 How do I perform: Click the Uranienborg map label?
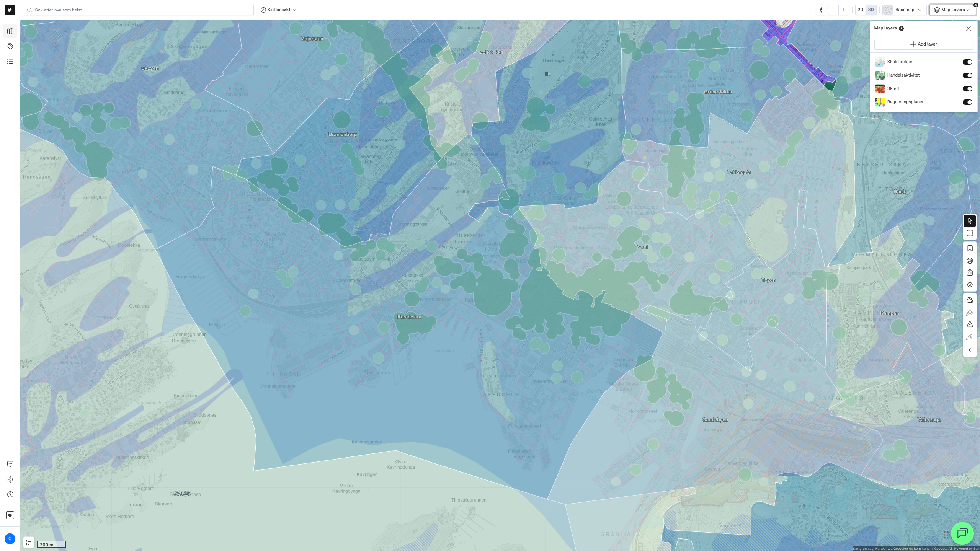coord(342,134)
